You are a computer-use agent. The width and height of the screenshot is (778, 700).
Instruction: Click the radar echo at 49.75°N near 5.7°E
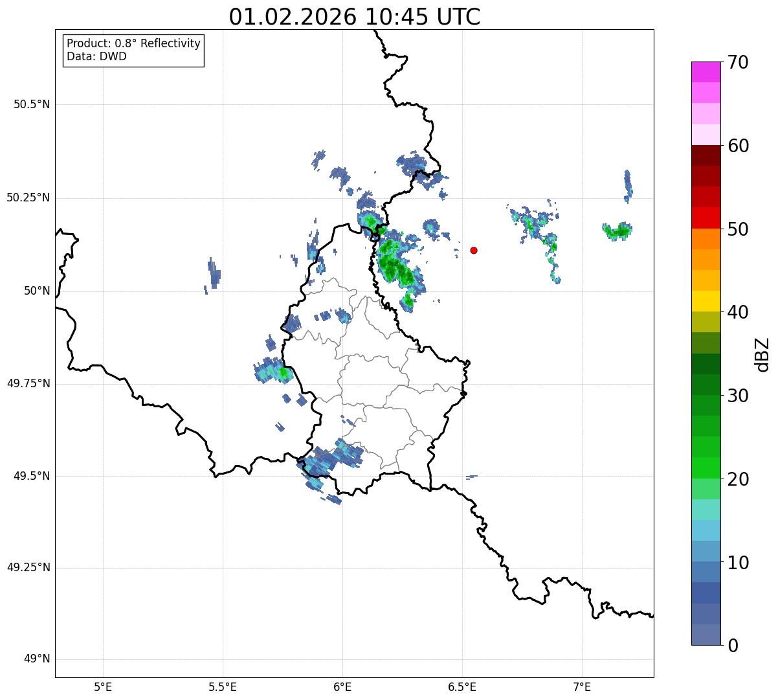273,371
